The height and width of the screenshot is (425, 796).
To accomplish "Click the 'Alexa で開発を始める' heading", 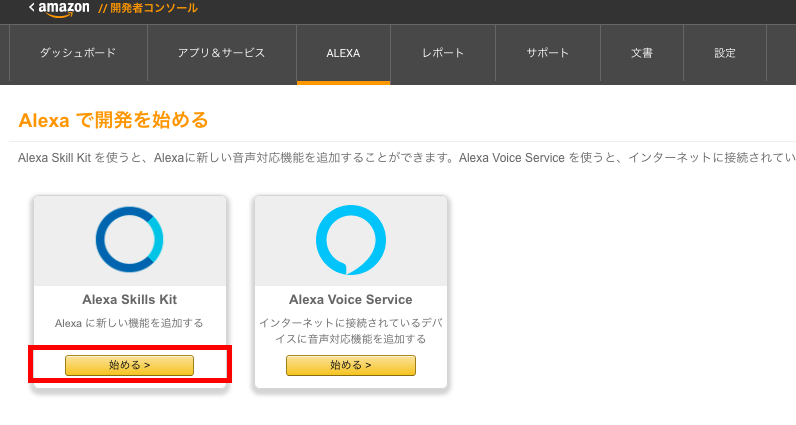I will 113,120.
